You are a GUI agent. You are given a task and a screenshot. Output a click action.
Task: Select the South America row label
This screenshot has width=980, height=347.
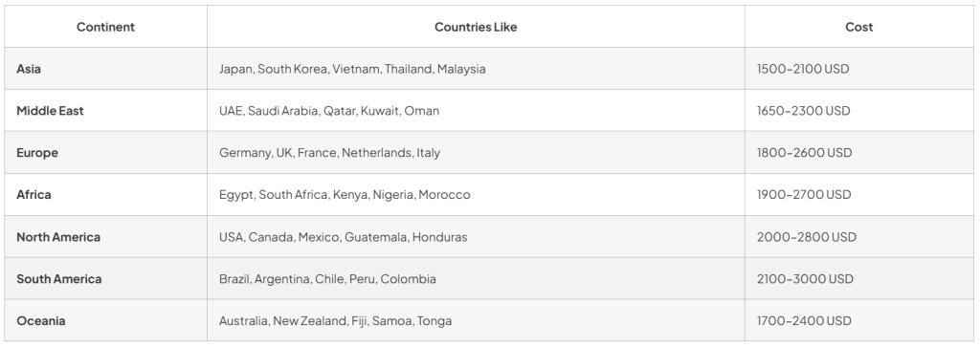point(58,279)
